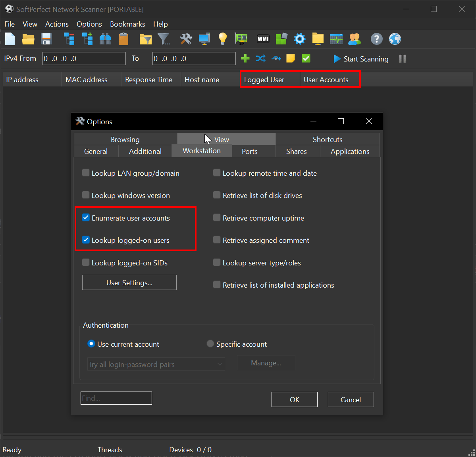Open the File menu

coord(10,24)
